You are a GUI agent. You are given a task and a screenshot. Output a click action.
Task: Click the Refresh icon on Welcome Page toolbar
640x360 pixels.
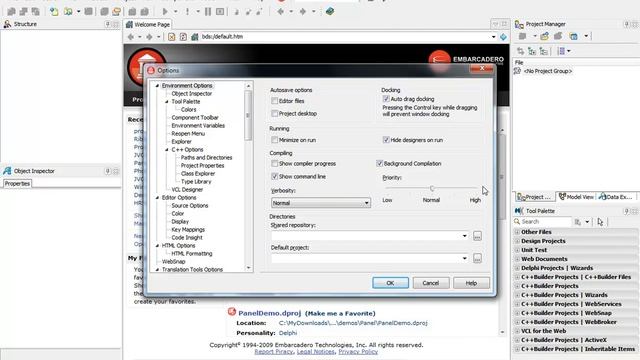(x=183, y=37)
